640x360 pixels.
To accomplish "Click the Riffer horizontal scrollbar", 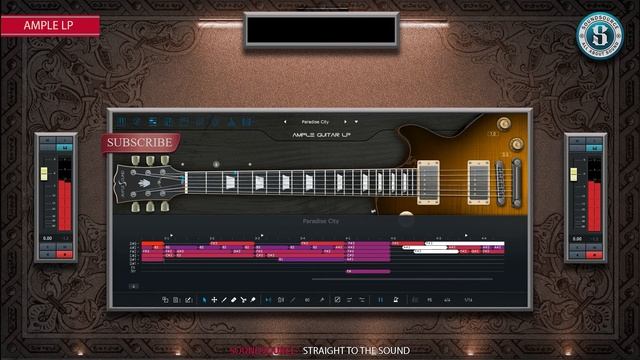I will click(x=402, y=279).
